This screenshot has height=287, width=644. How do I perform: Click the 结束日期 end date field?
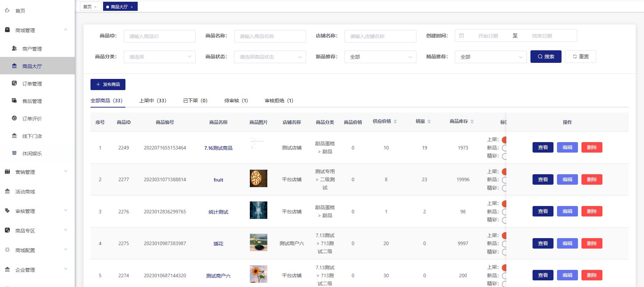tap(542, 36)
